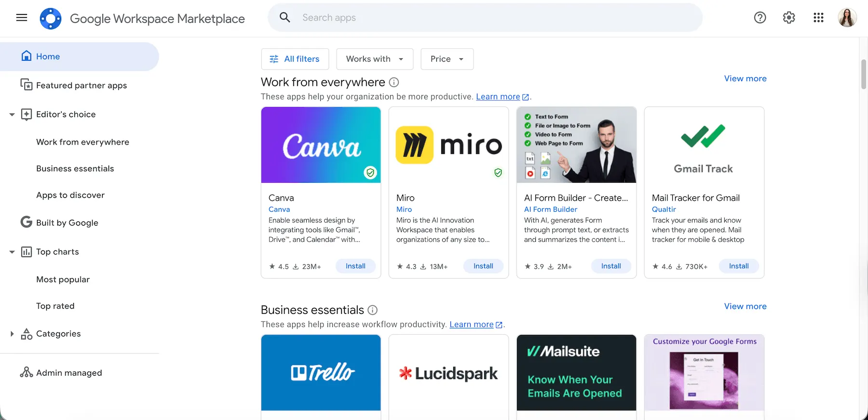
Task: Click info icon beside Business essentials
Action: pyautogui.click(x=372, y=310)
